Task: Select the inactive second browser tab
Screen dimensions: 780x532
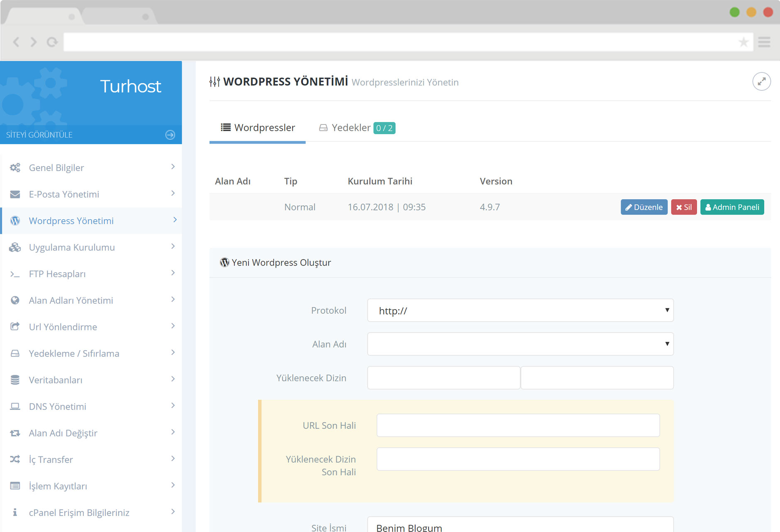Action: (119, 16)
